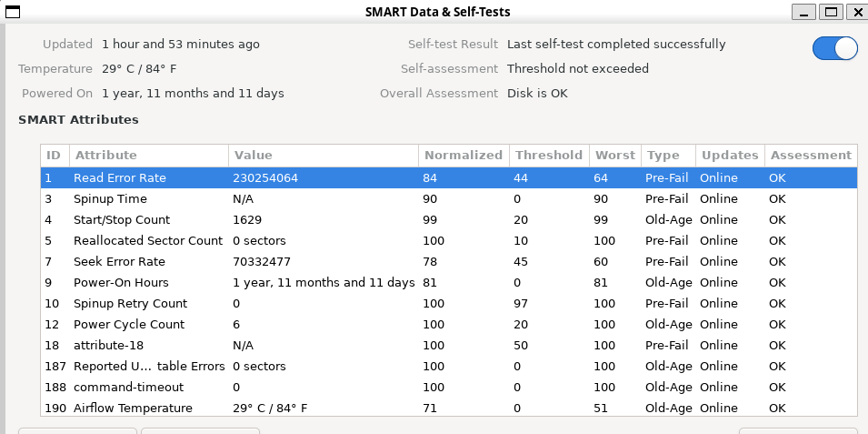Sort by the Assessment column header

click(x=811, y=156)
